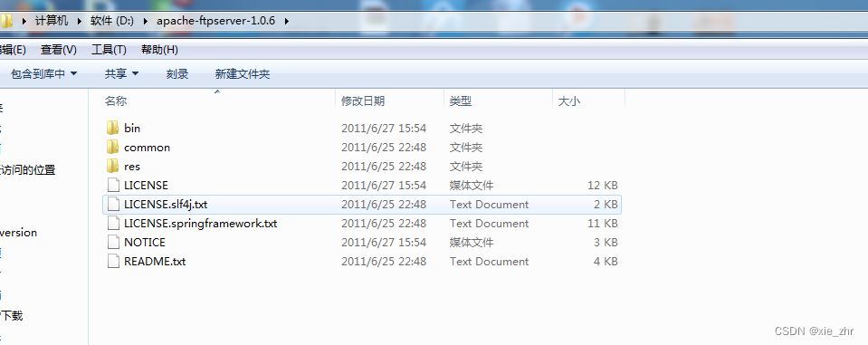
Task: Click the 4 KB size of README.txt
Action: coord(606,262)
